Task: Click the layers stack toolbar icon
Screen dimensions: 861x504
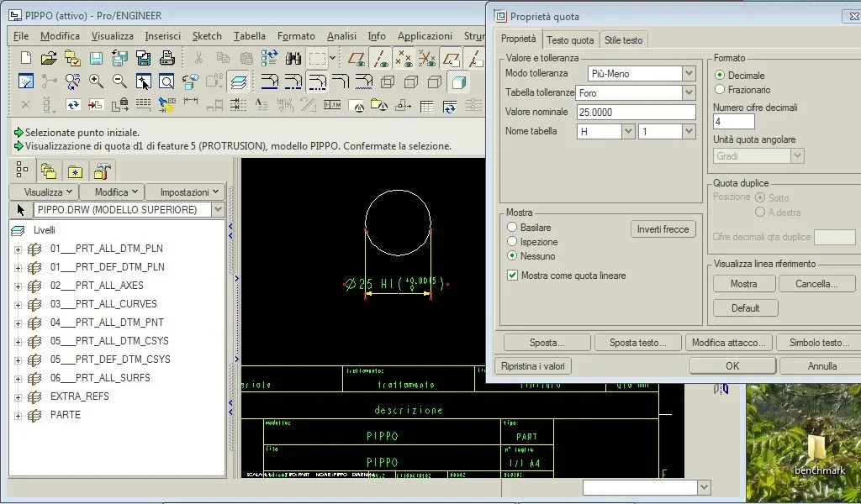Action: [x=239, y=81]
